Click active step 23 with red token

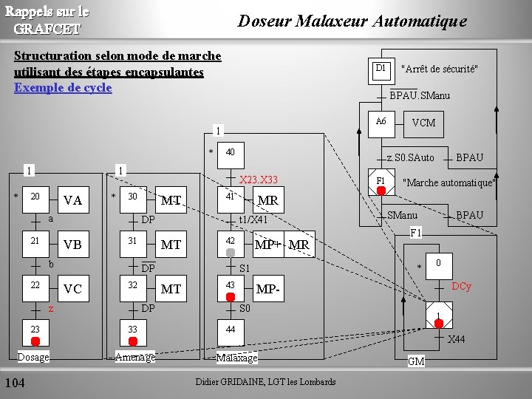pos(35,332)
